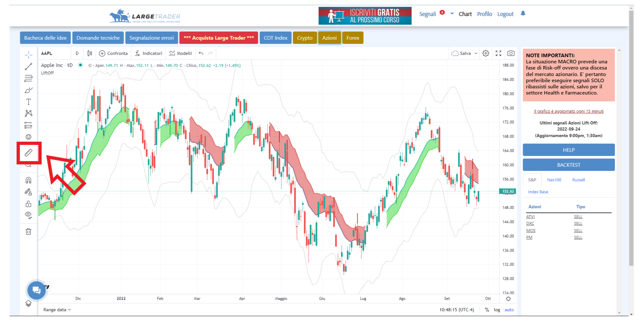644x321 pixels.
Task: Change the D time interval
Action: point(77,53)
